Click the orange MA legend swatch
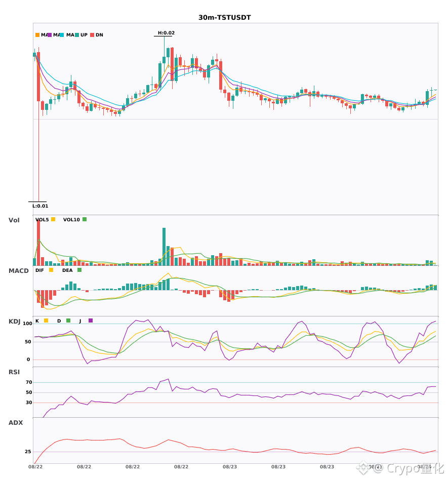 (37, 35)
